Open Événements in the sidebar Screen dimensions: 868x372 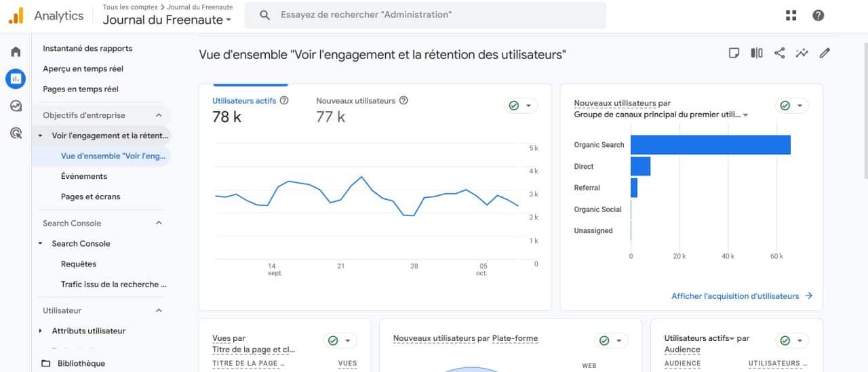[84, 176]
